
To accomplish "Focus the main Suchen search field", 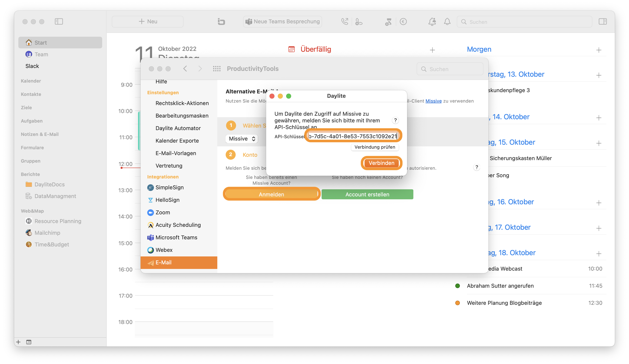I will click(524, 22).
